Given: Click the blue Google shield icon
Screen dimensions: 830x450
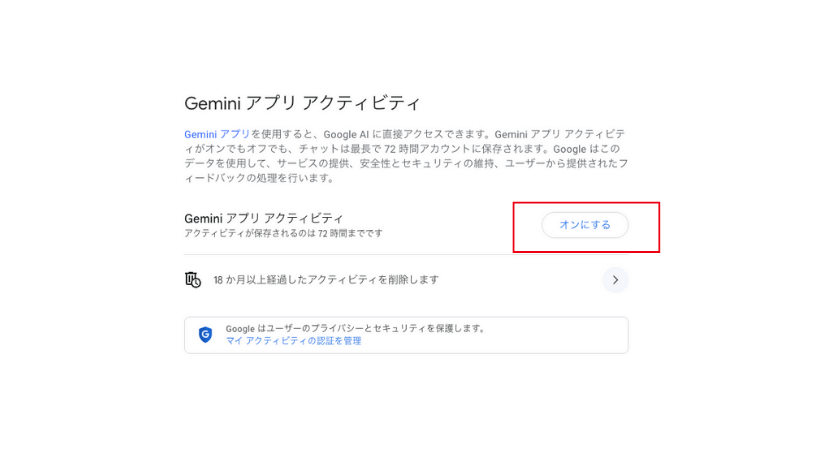Looking at the screenshot, I should (205, 335).
